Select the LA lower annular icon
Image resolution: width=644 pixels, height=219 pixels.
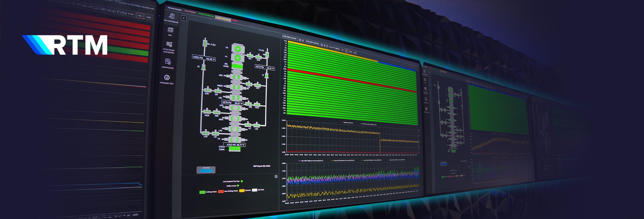click(237, 58)
